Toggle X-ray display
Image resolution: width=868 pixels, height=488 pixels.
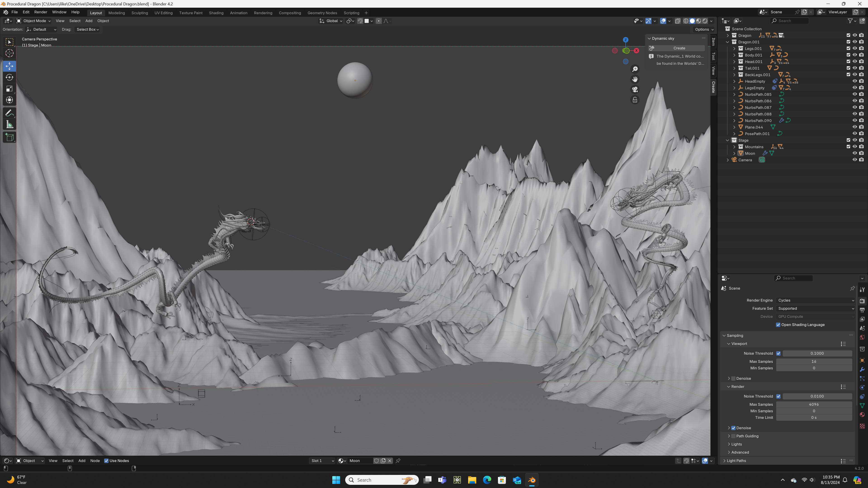pyautogui.click(x=678, y=21)
